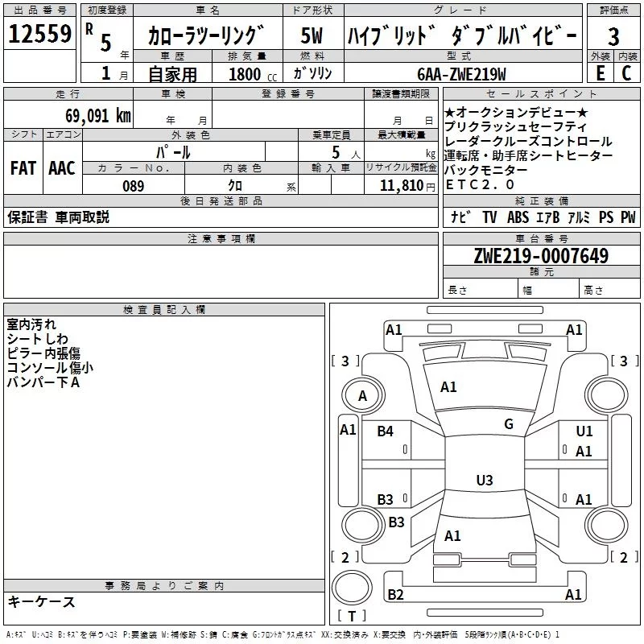Viewport: 644px width, 644px height.
Task: Select the car name カローラツーリング
Action: [206, 35]
